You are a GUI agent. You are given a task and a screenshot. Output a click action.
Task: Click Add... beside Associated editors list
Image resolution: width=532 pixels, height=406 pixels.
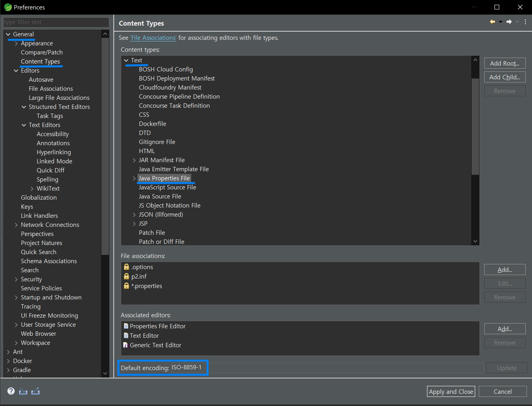click(x=505, y=329)
